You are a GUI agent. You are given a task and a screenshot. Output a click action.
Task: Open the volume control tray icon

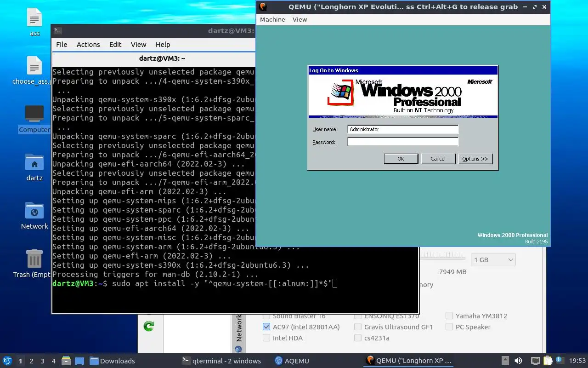click(518, 361)
